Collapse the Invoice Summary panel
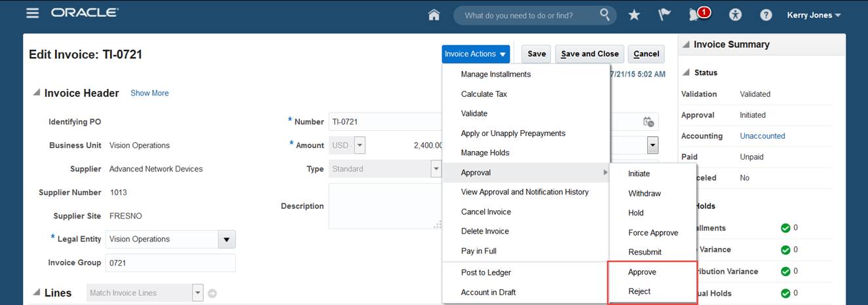This screenshot has height=305, width=868. point(686,45)
